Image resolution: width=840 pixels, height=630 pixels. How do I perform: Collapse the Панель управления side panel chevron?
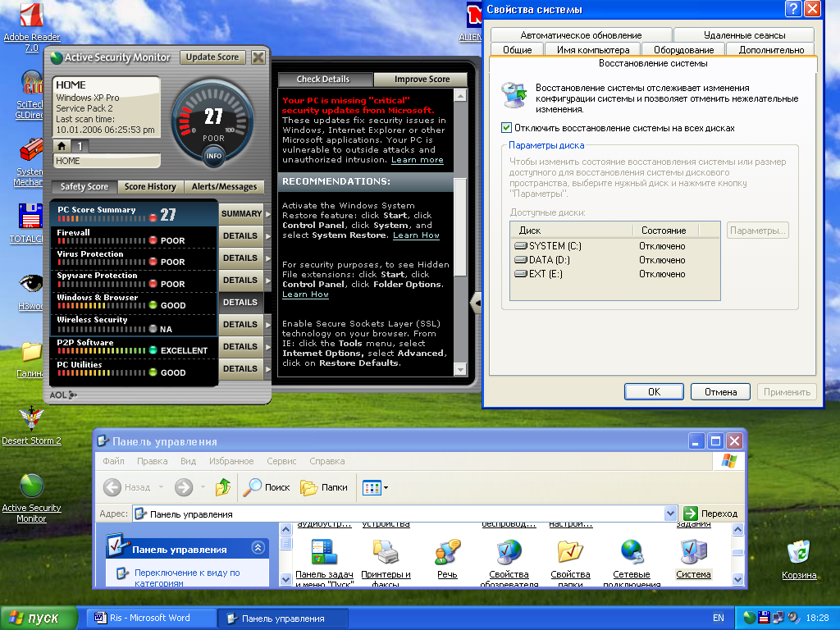tap(258, 548)
